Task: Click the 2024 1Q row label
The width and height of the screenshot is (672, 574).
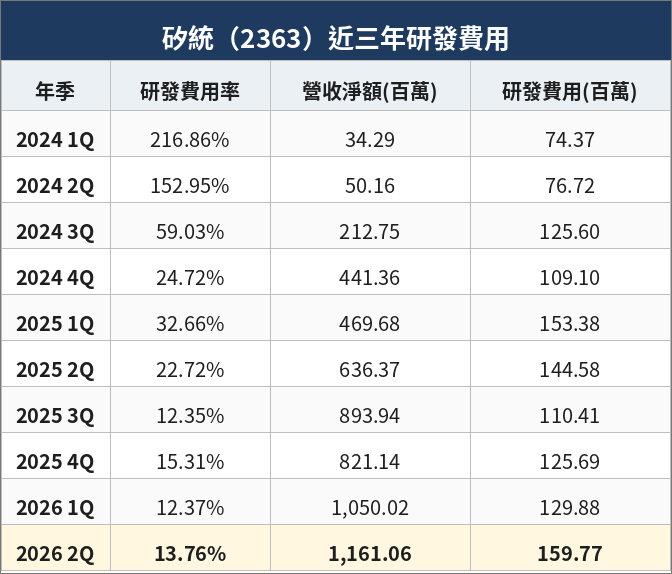Action: click(55, 140)
